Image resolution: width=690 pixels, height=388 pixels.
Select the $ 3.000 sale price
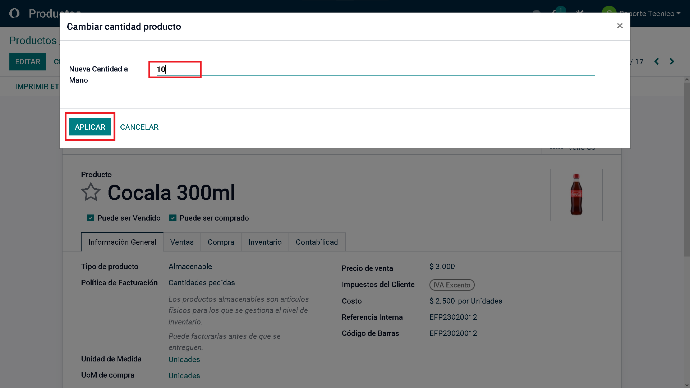click(442, 266)
